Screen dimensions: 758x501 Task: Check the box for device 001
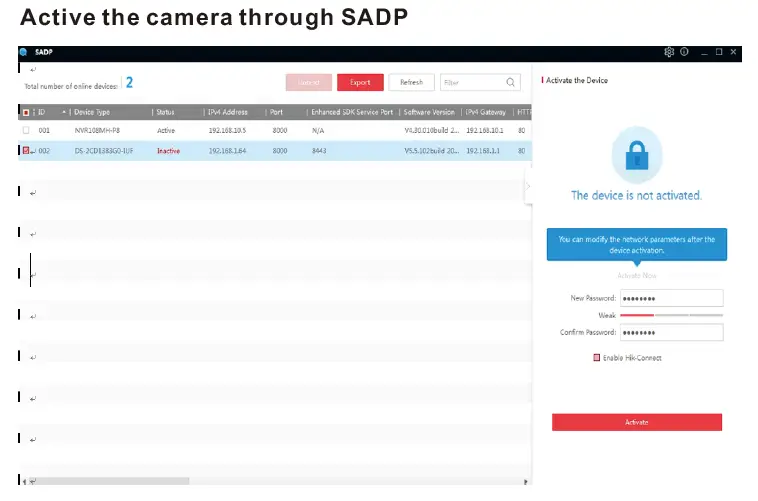(x=26, y=130)
